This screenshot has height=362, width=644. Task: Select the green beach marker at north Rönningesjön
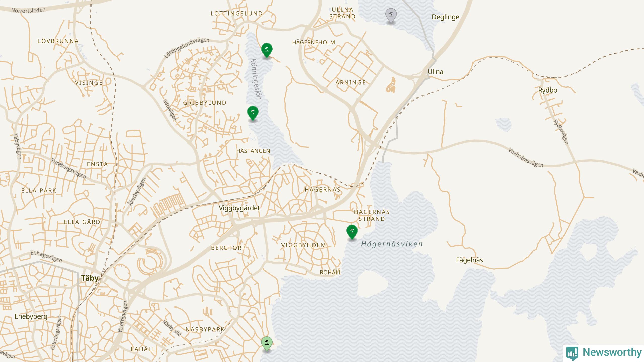tap(267, 50)
